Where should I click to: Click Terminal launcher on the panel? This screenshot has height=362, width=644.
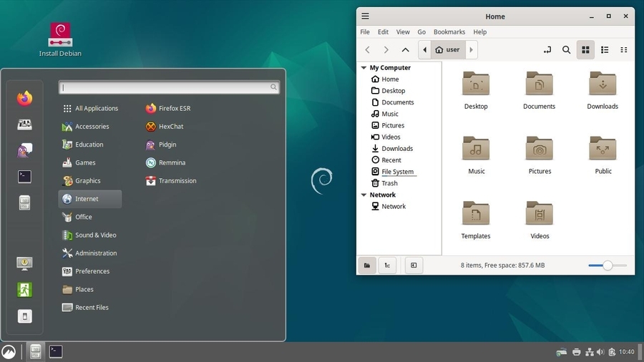tap(55, 352)
